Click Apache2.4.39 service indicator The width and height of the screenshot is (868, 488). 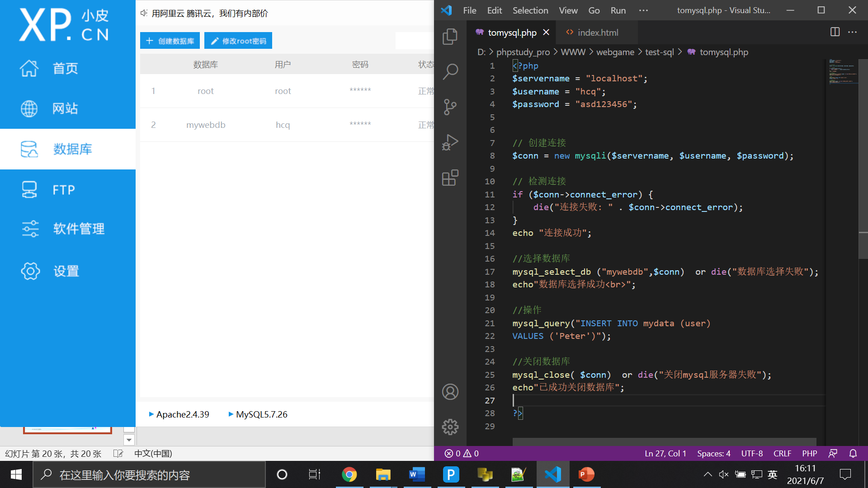179,414
